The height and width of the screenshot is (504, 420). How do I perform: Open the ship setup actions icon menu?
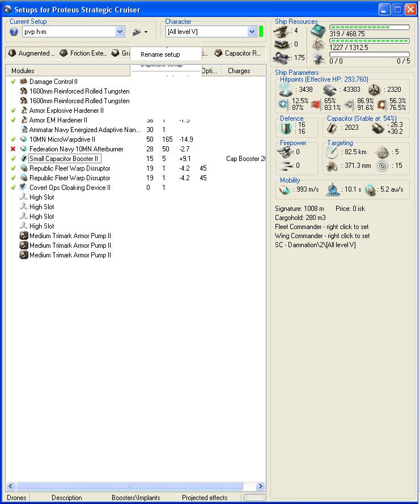click(x=140, y=32)
